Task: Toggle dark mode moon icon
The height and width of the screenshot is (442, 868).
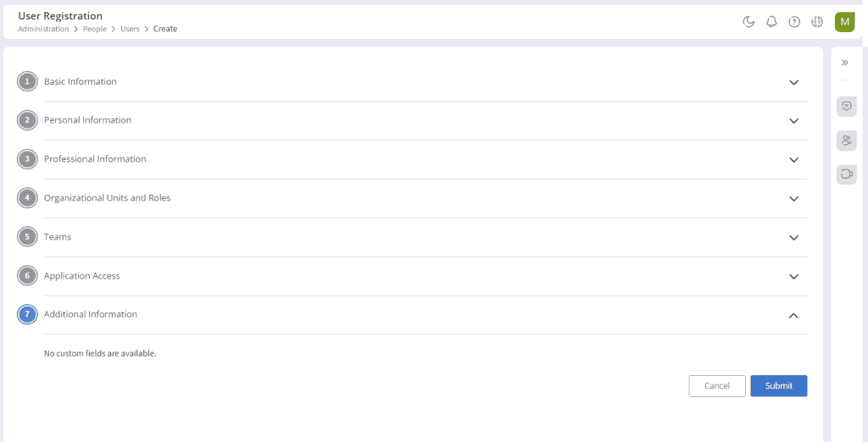Action: (748, 21)
